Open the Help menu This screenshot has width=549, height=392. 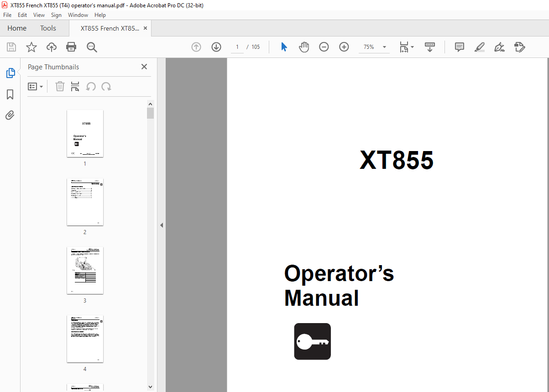tap(100, 15)
